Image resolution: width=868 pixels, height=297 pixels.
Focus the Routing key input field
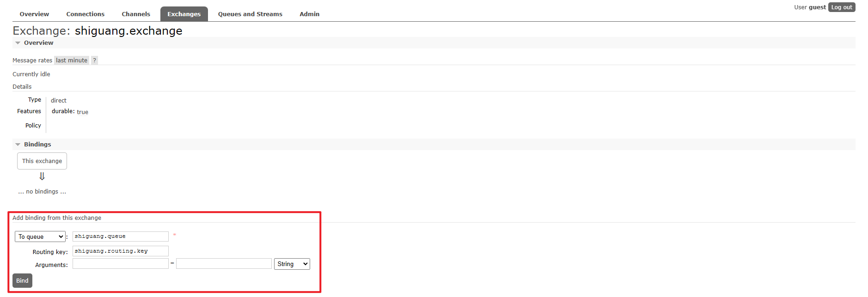(121, 251)
